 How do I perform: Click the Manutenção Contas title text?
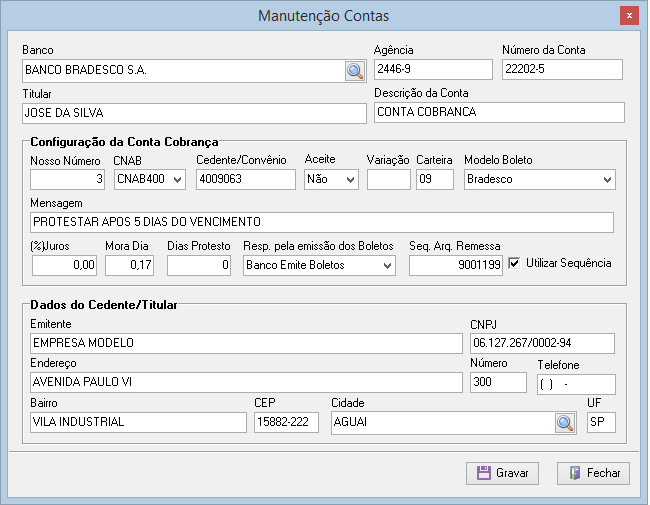(x=323, y=16)
